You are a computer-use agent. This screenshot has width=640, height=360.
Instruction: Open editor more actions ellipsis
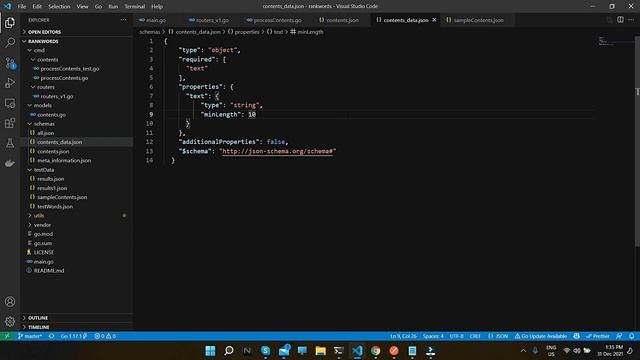click(x=631, y=20)
